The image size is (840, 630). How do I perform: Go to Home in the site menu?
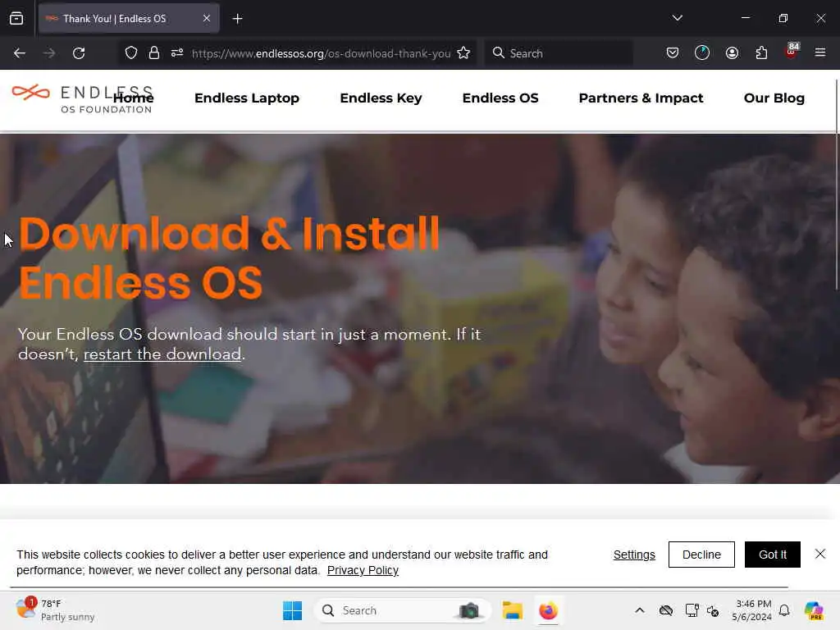click(x=134, y=98)
